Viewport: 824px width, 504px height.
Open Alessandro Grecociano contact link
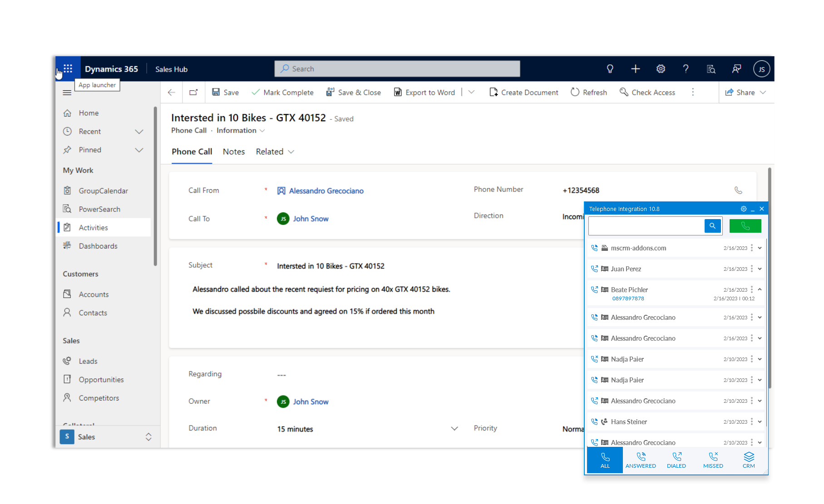(x=326, y=191)
